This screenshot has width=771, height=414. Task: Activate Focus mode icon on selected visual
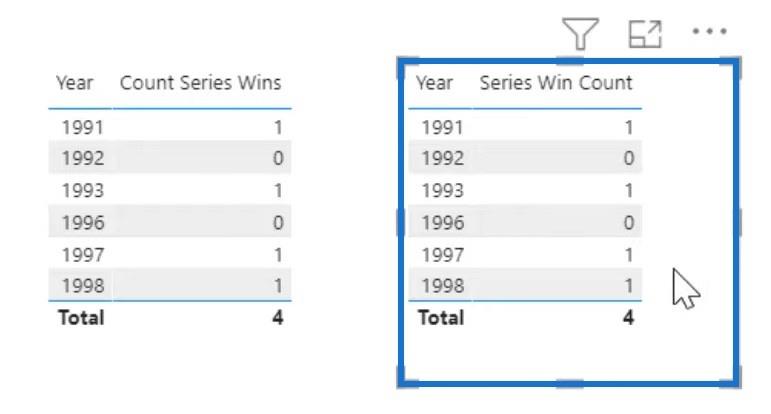coord(645,34)
